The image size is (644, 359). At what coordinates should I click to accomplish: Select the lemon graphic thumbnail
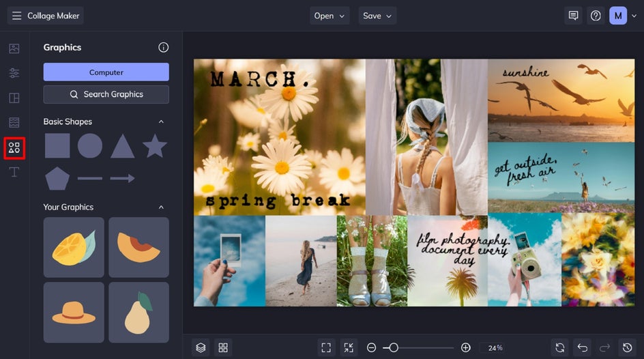point(74,247)
